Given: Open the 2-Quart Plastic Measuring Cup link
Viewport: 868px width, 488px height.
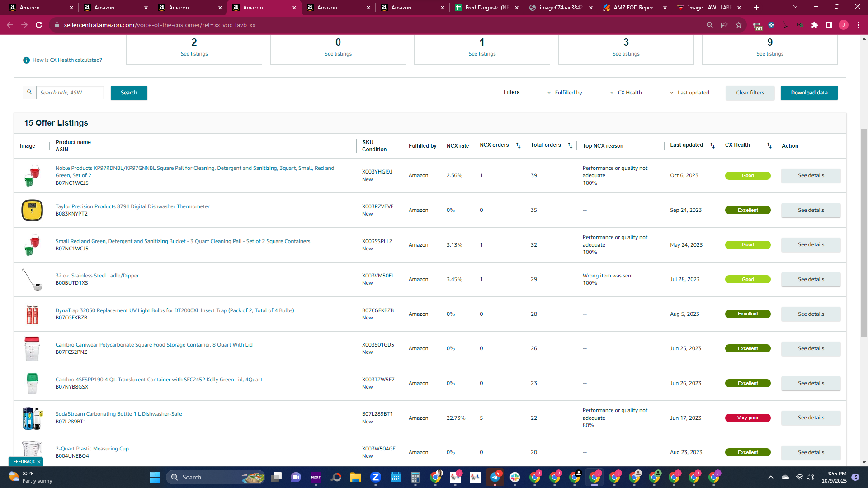Looking at the screenshot, I should click(x=92, y=449).
